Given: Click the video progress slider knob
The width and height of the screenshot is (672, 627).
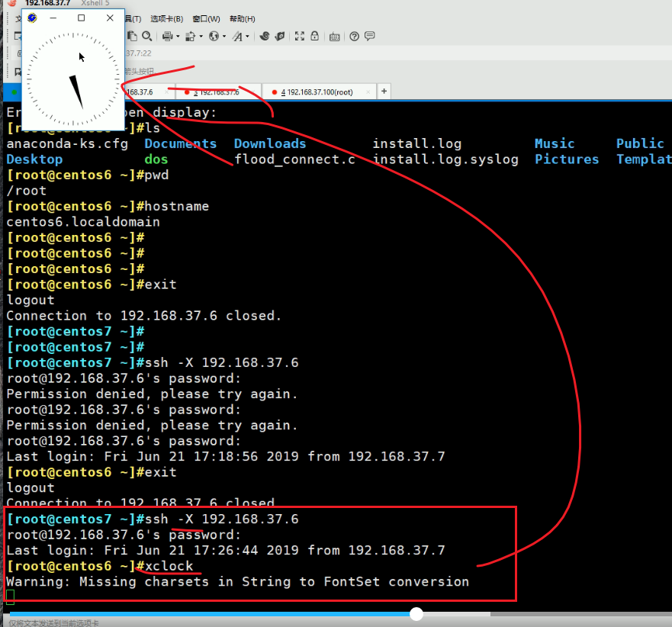Looking at the screenshot, I should (416, 614).
